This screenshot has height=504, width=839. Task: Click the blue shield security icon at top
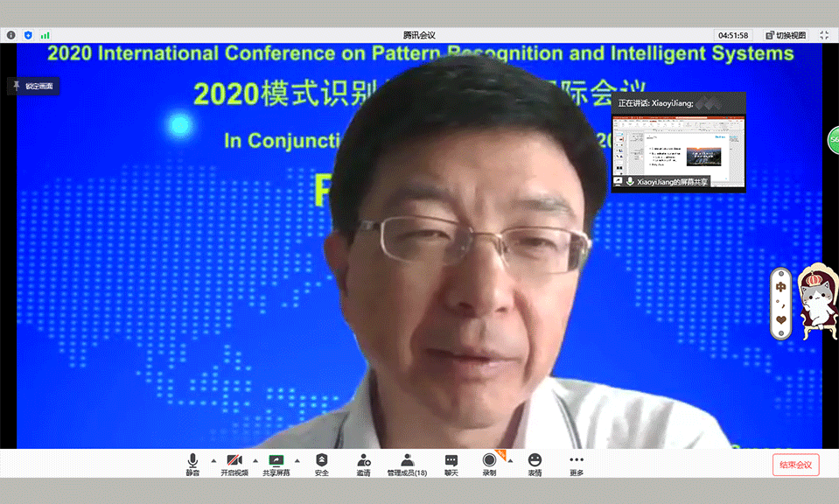coord(28,35)
